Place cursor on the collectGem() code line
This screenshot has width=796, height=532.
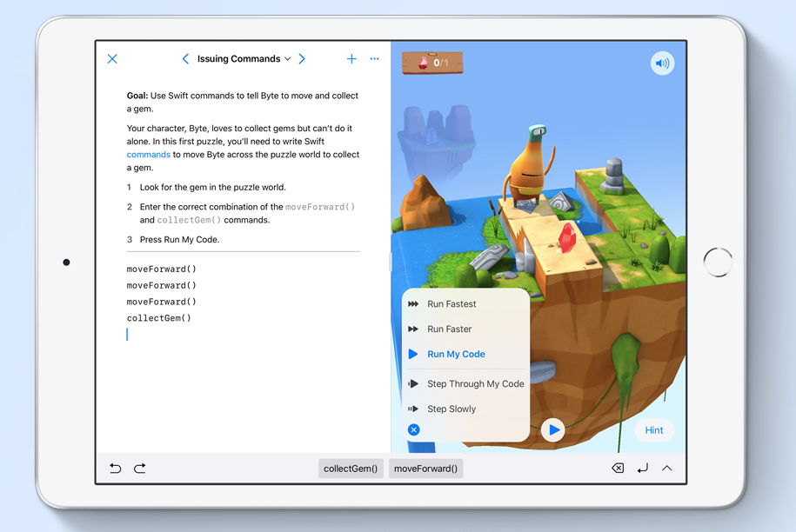click(159, 318)
